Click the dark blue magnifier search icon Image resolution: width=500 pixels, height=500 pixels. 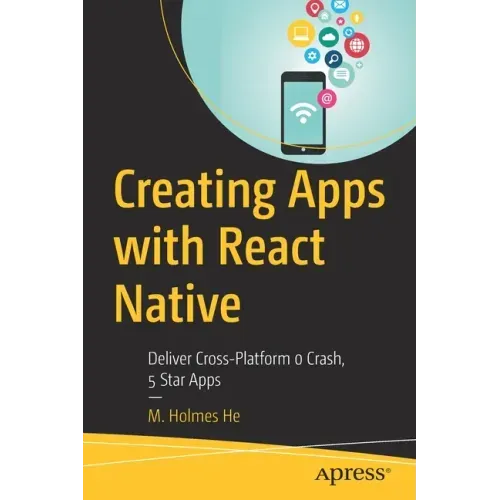[333, 60]
